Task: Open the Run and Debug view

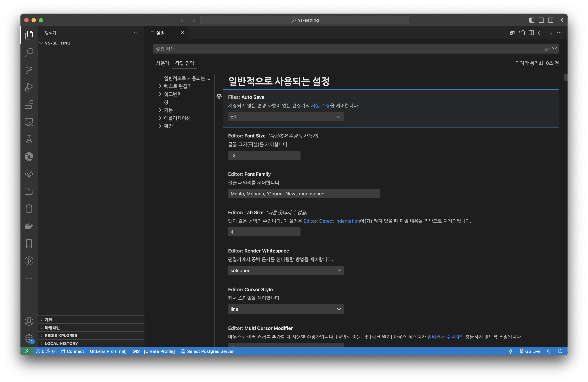Action: pyautogui.click(x=29, y=87)
